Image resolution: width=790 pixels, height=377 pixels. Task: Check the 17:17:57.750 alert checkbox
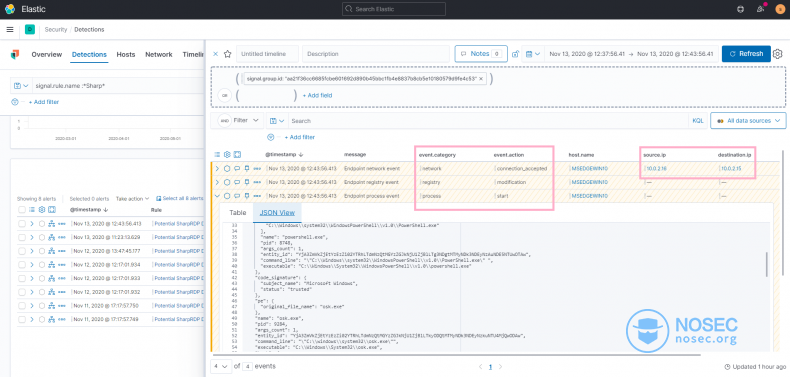(x=22, y=306)
